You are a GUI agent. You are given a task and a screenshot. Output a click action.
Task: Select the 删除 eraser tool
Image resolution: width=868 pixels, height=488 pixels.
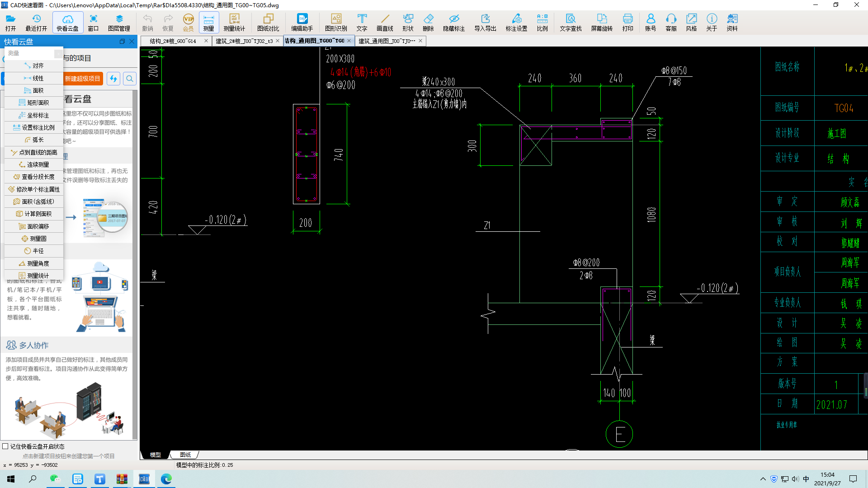pyautogui.click(x=428, y=22)
